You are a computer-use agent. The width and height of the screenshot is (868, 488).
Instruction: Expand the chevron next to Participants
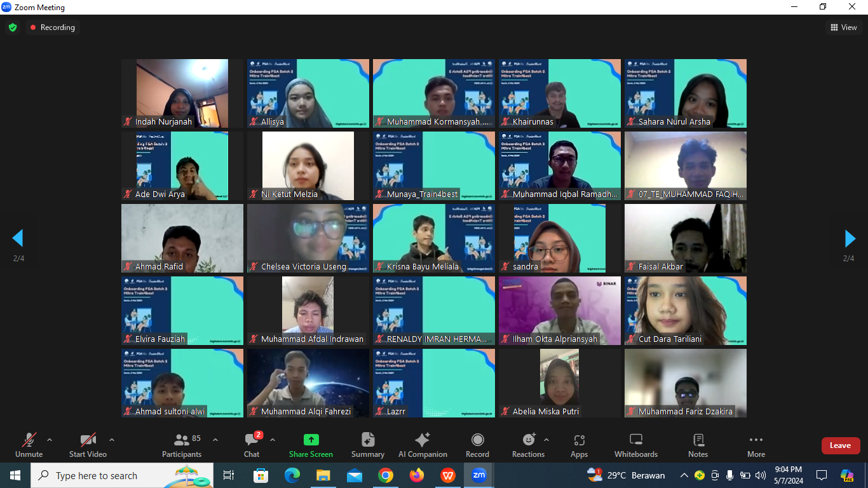(215, 440)
